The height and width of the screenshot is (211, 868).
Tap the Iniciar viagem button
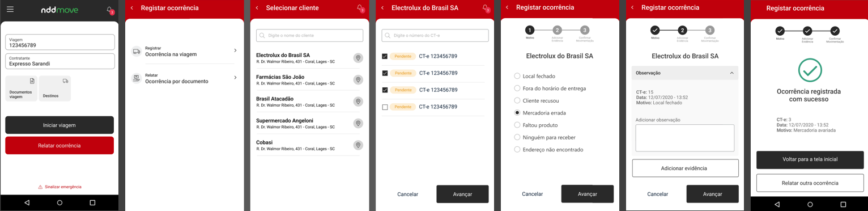59,125
